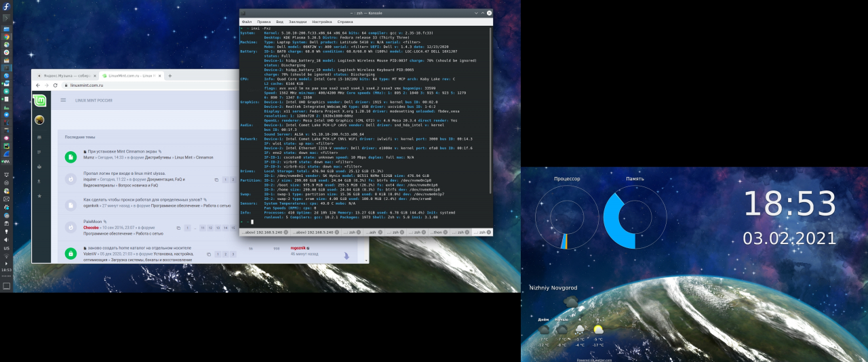The image size is (868, 362).
Task: Open the Fedora application launcher
Action: click(x=7, y=6)
